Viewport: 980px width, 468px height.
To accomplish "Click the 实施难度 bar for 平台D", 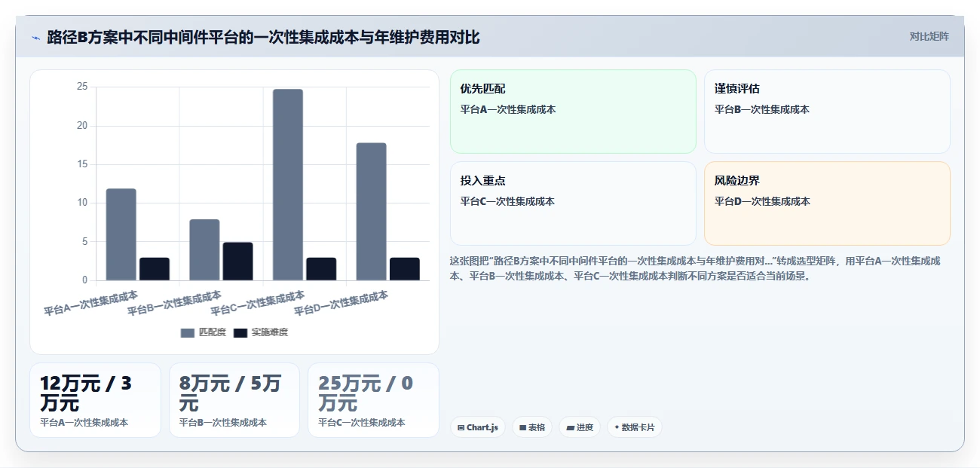I will [x=405, y=269].
